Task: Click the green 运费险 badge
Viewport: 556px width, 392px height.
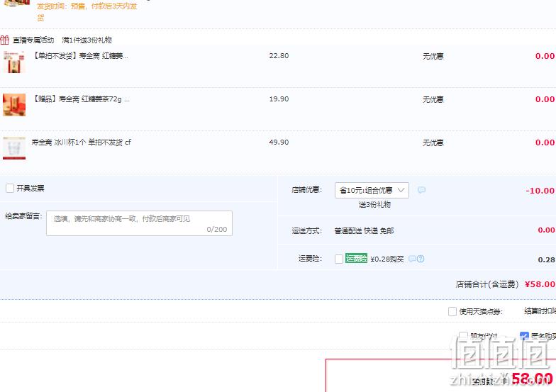Action: [x=356, y=258]
